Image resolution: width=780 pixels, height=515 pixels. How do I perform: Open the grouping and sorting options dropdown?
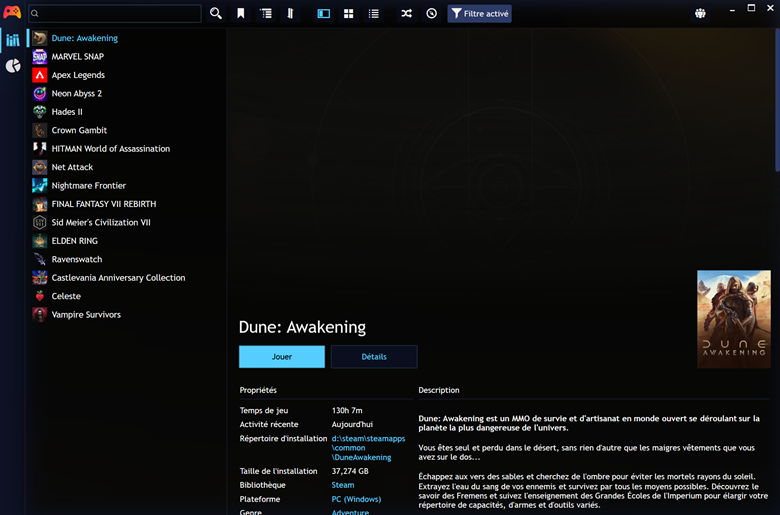[x=266, y=14]
